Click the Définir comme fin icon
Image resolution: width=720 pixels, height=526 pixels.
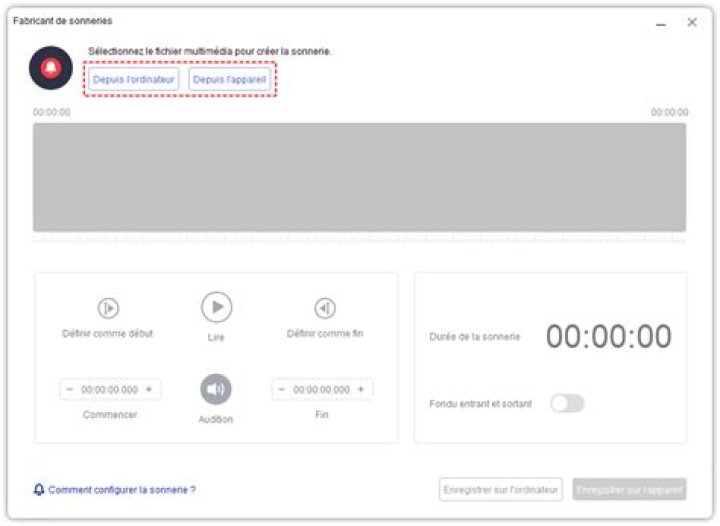pos(325,308)
